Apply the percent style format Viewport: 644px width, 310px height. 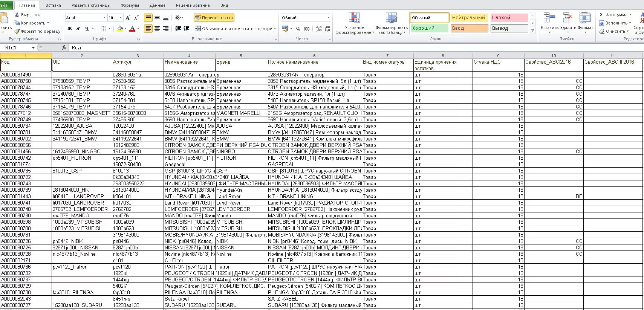(298, 29)
